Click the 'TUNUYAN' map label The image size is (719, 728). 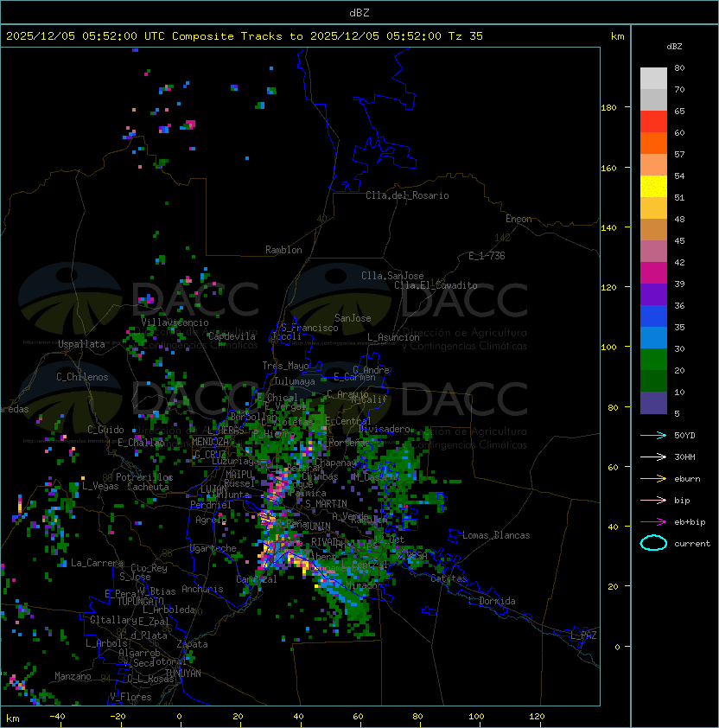coord(183,674)
